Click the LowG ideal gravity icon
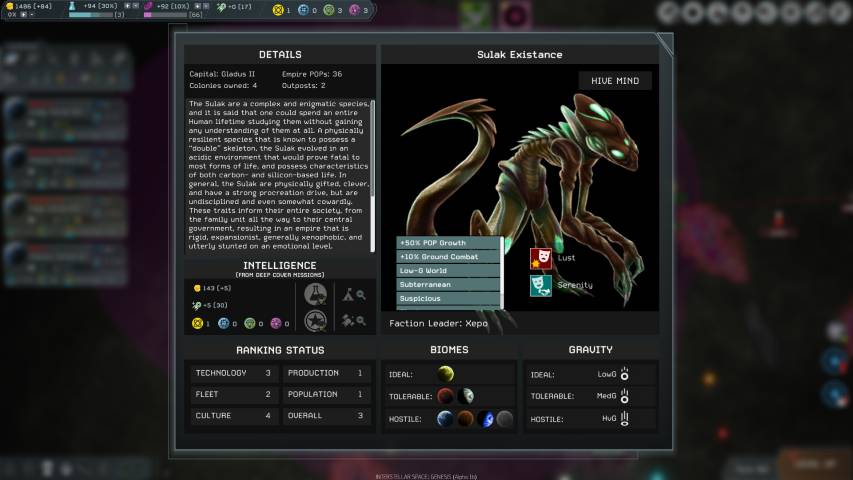 (624, 374)
